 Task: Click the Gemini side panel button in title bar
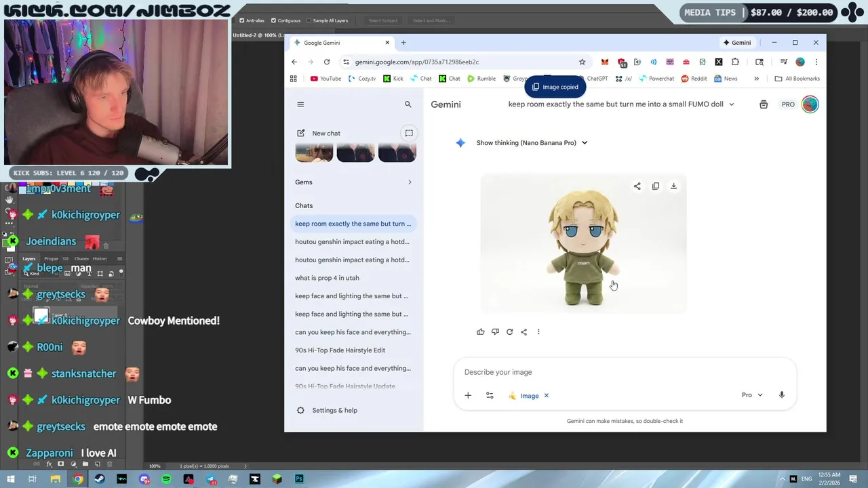pos(737,43)
